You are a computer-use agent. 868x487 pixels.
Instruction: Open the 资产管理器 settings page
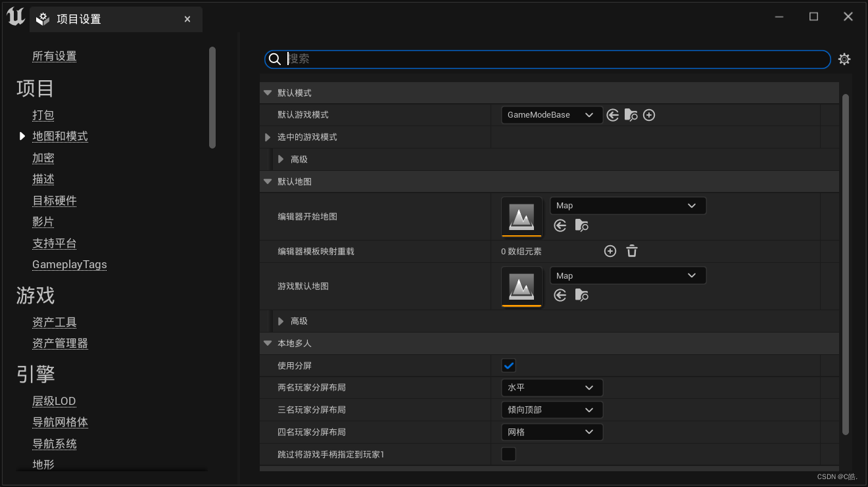60,343
